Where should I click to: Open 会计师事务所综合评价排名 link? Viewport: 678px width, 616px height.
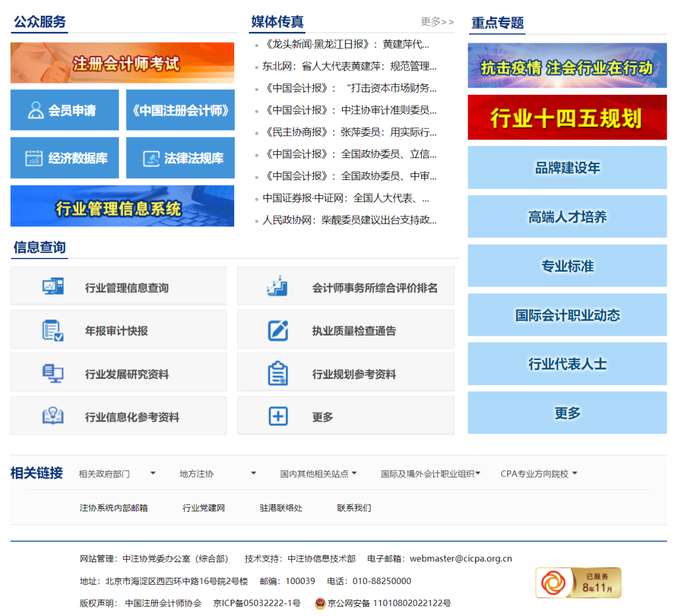345,286
